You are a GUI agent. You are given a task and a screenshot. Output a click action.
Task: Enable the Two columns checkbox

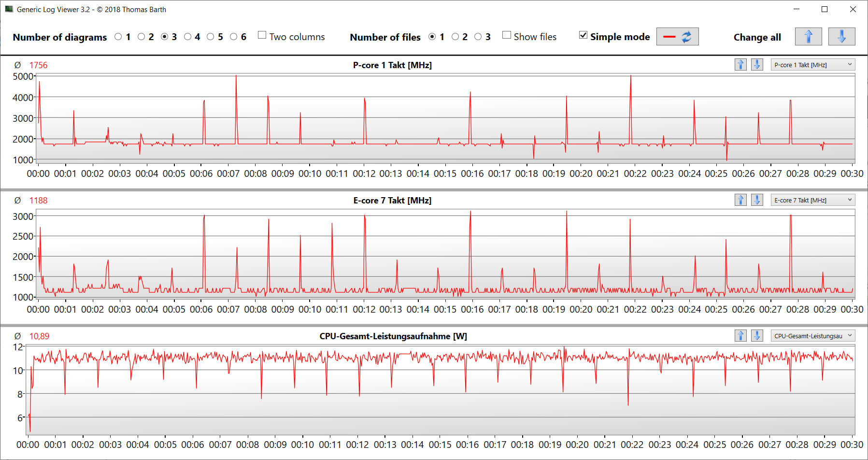(262, 35)
